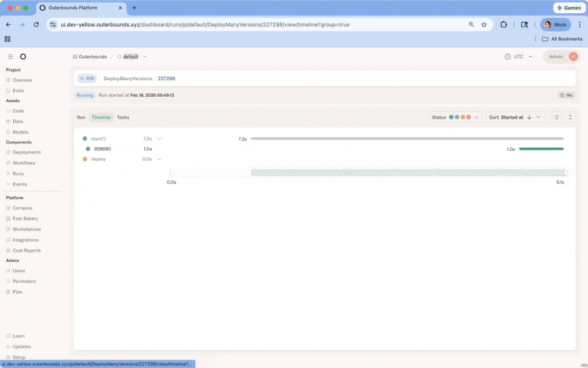Switch to the Tasks tab
Viewport: 588px width, 368px height.
[x=123, y=117]
